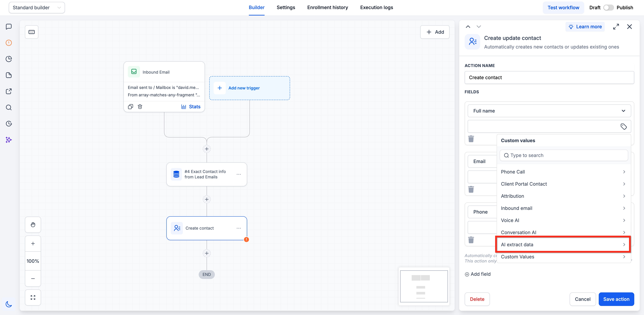Click the workflow minimap thumbnail
644x315 pixels.
point(424,286)
